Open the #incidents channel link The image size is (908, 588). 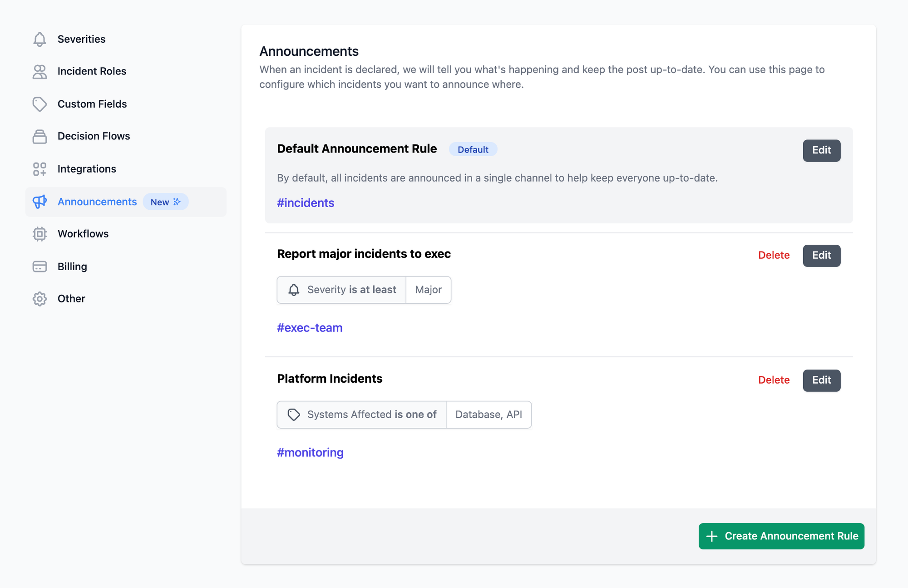point(306,203)
